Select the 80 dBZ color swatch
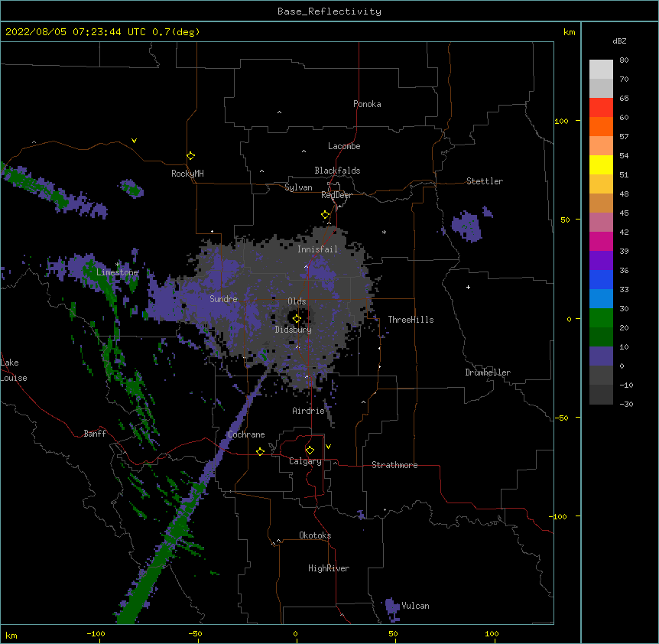Screen dimensions: 659x644 tap(601, 70)
